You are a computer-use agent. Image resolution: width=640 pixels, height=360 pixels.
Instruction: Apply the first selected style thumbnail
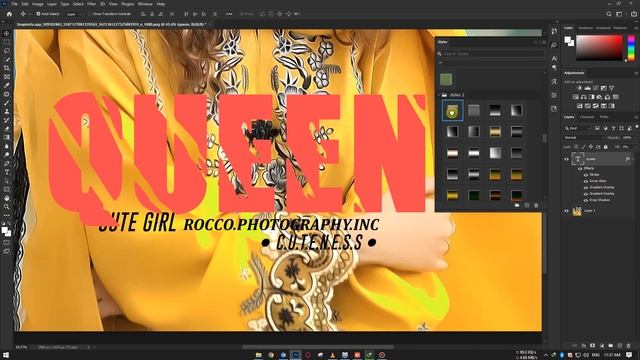tap(452, 111)
